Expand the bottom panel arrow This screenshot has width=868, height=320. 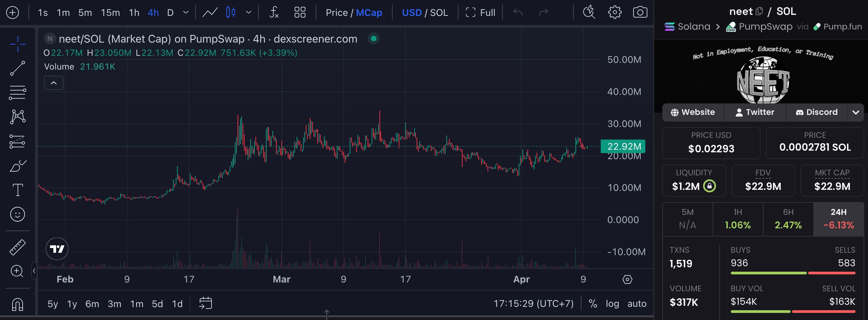point(327,313)
